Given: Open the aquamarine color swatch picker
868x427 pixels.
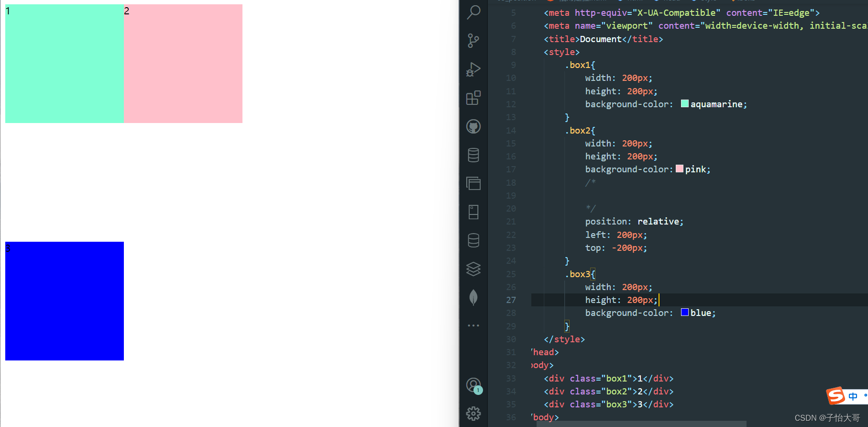Looking at the screenshot, I should click(x=685, y=104).
